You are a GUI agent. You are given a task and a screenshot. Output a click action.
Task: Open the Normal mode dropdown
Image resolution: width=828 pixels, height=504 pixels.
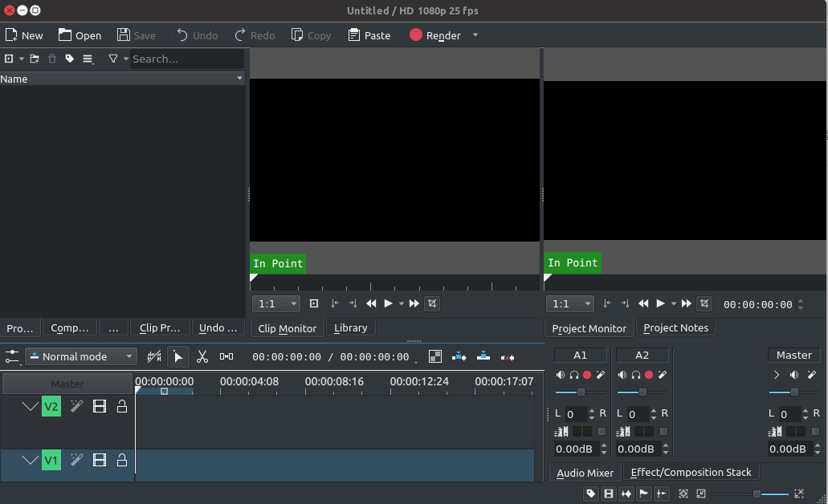[x=81, y=356]
